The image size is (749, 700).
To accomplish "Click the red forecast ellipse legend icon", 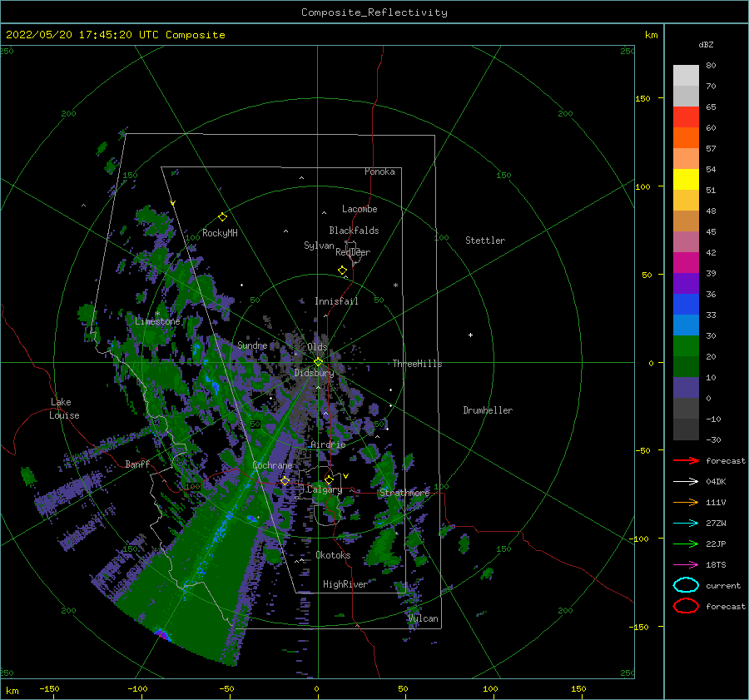I will pyautogui.click(x=686, y=606).
